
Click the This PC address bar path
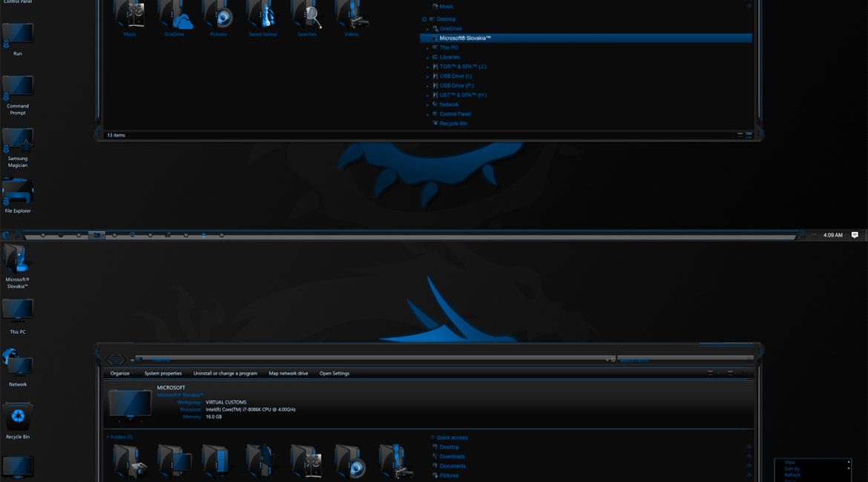[x=160, y=360]
